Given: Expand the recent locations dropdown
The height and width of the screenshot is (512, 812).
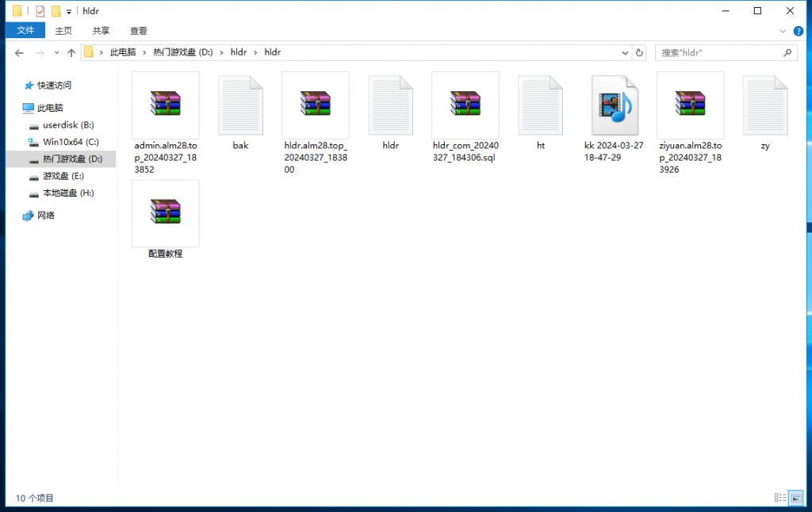Looking at the screenshot, I should click(56, 52).
